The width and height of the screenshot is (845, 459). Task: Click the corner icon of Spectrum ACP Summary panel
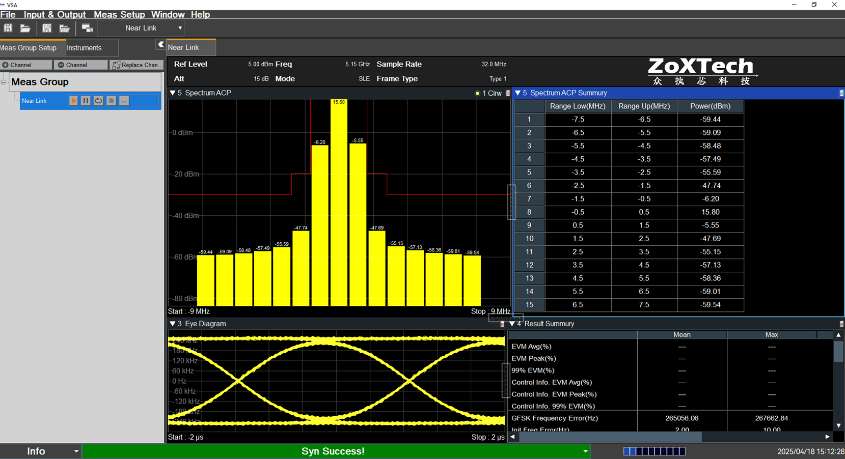click(x=842, y=93)
